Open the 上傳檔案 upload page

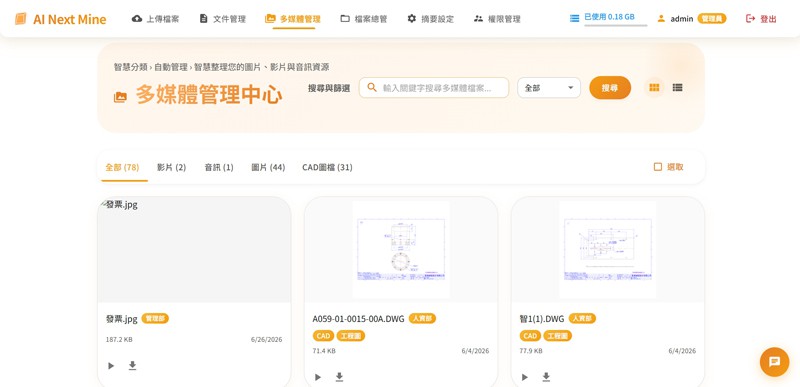point(156,19)
